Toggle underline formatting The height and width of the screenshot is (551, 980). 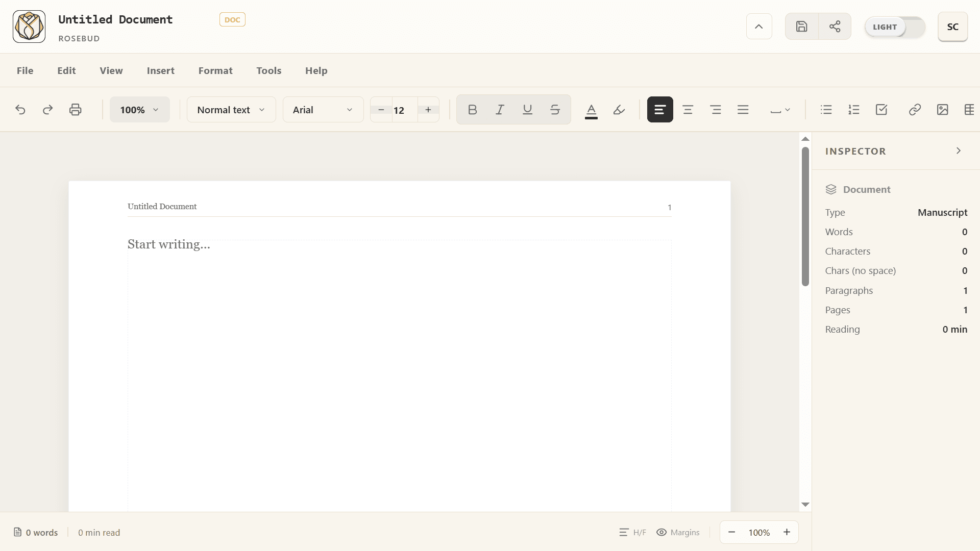coord(527,110)
